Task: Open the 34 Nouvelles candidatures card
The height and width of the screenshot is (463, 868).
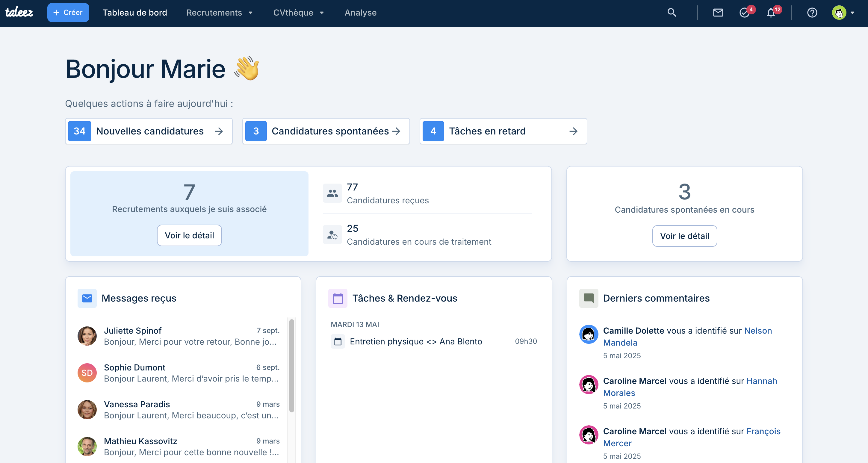Action: point(149,131)
